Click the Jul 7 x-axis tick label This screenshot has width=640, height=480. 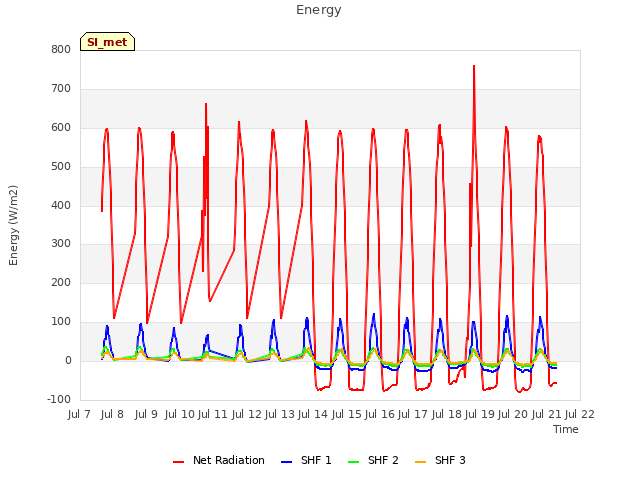coord(79,415)
